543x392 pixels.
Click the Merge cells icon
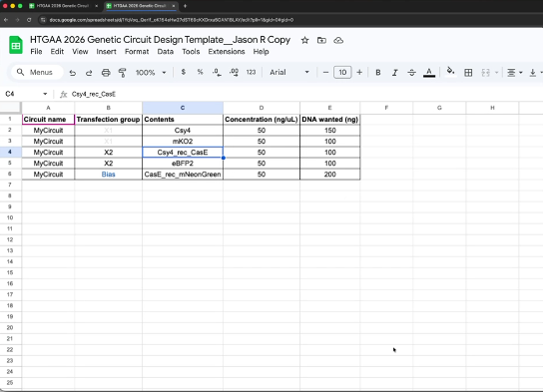point(485,72)
